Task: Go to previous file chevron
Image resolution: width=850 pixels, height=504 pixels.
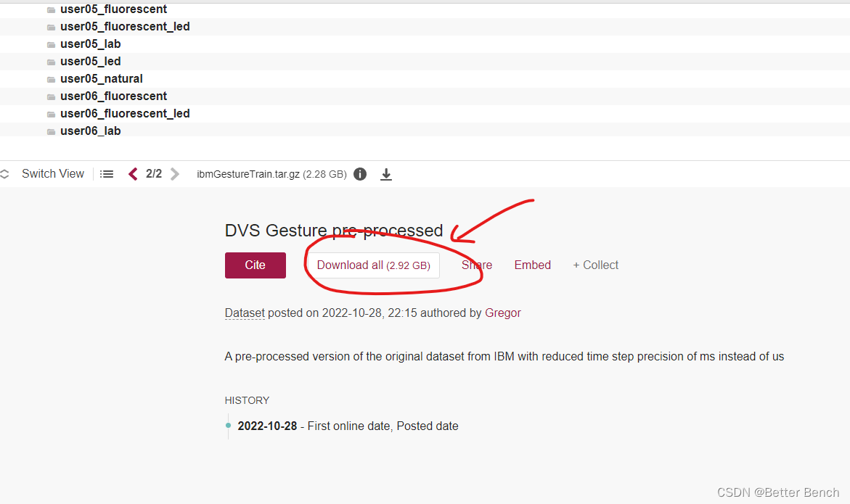Action: pyautogui.click(x=133, y=174)
